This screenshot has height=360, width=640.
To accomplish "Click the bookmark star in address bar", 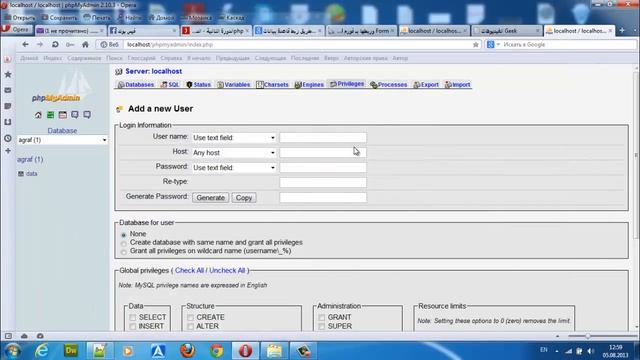I will [x=476, y=44].
